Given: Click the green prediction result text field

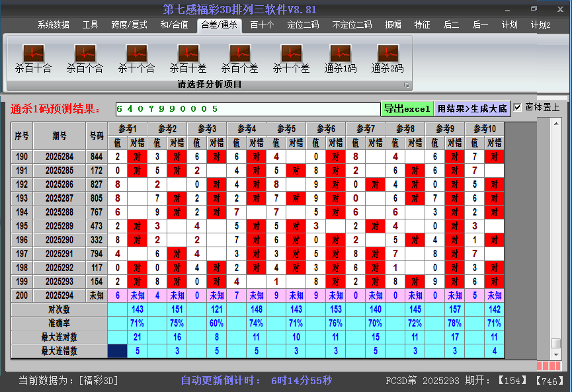Looking at the screenshot, I should [x=247, y=109].
